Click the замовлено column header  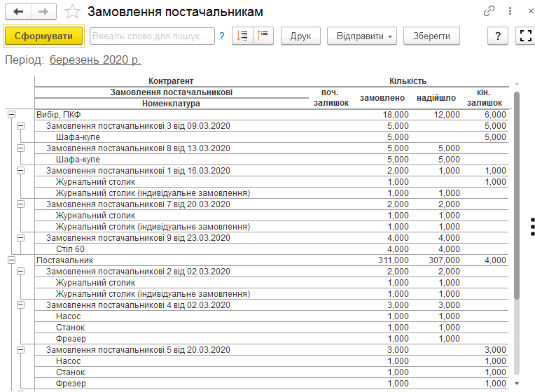coord(382,98)
